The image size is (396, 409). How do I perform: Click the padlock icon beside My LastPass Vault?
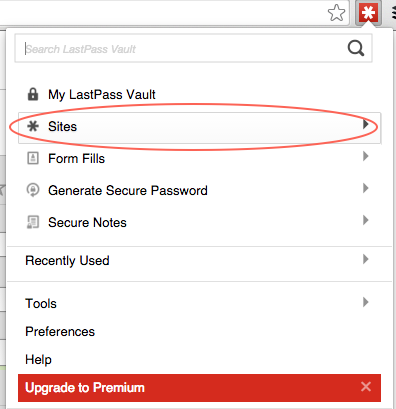coord(33,94)
